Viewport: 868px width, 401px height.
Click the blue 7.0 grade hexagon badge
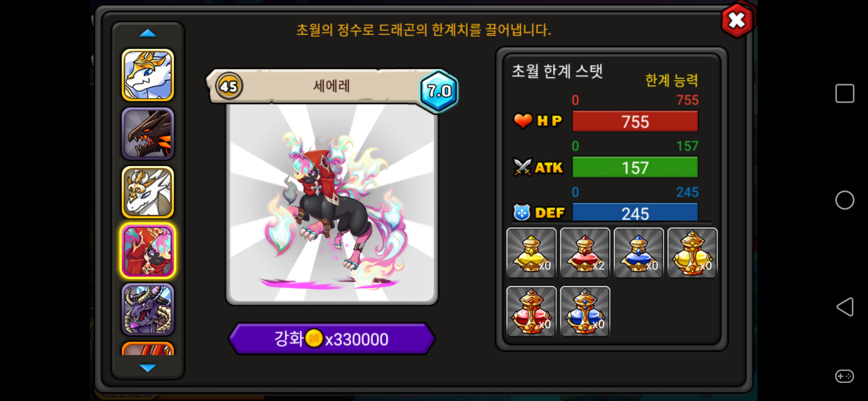[439, 91]
